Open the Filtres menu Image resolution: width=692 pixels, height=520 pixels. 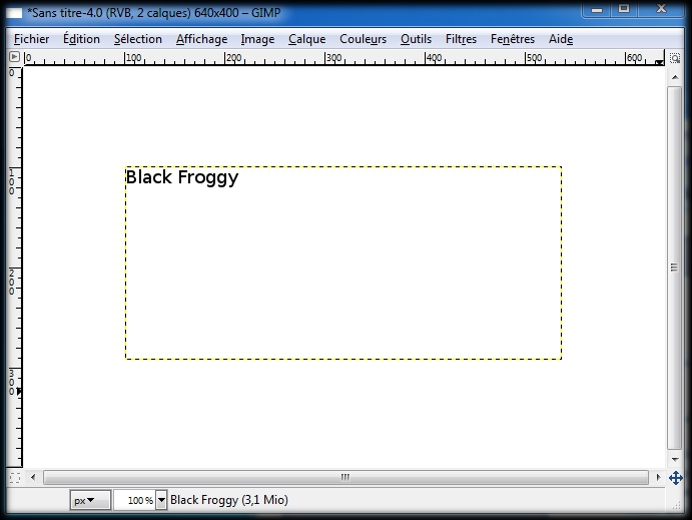pyautogui.click(x=461, y=39)
